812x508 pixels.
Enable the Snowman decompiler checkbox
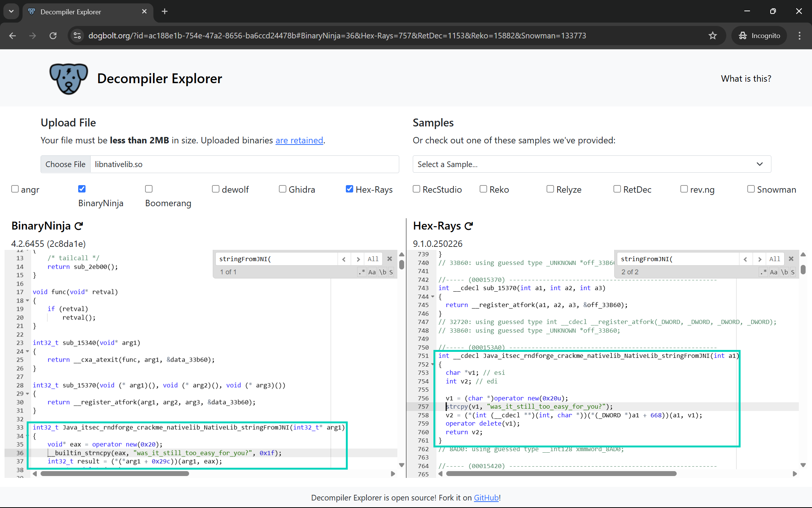751,189
